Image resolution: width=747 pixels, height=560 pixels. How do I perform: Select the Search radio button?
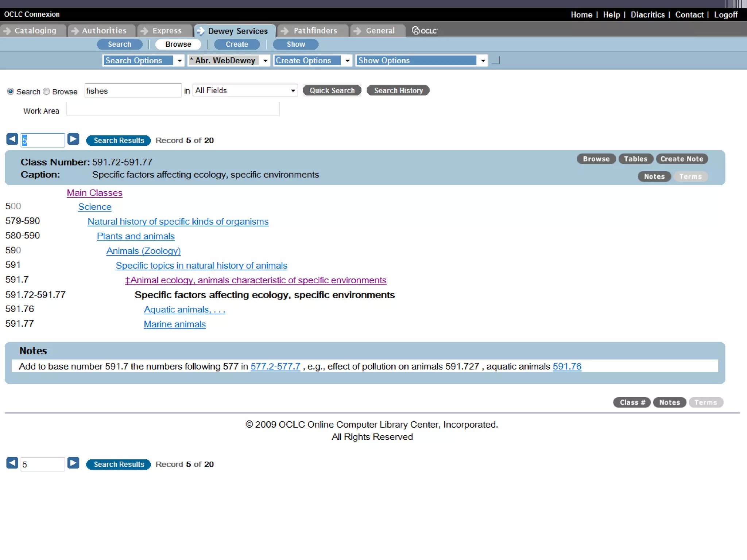(11, 92)
